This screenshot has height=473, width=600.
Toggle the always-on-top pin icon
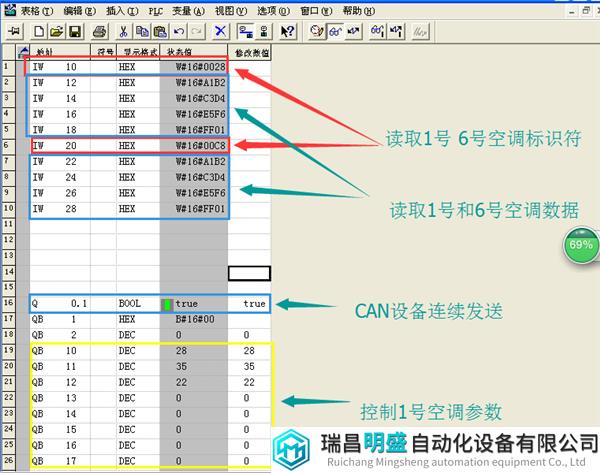point(14,31)
